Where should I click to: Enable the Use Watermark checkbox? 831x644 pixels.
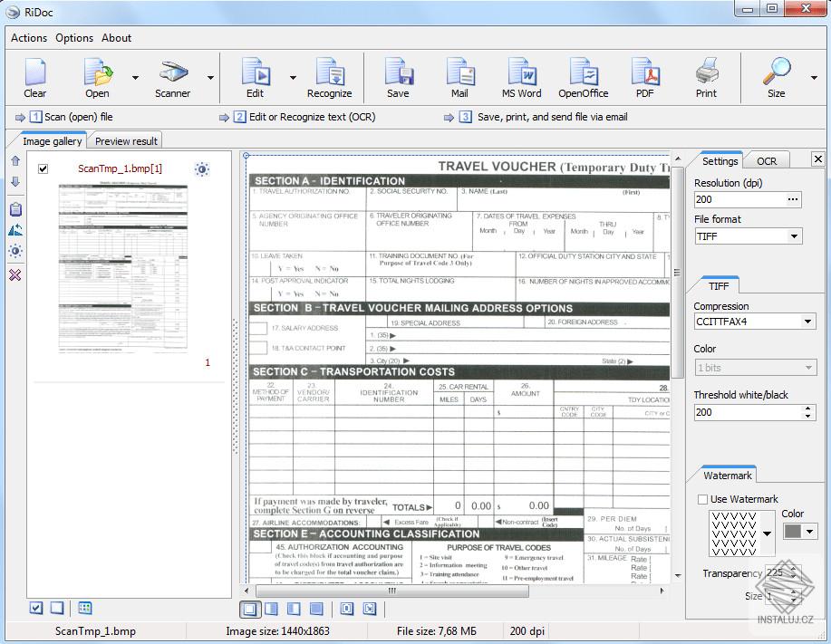(703, 499)
